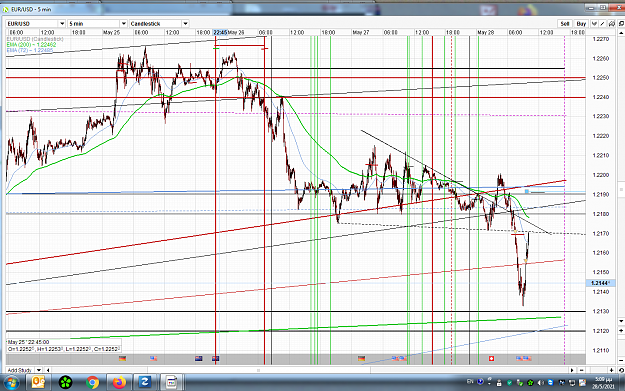
Task: Reset chart zoom with circular arrow icon
Action: click(621, 370)
